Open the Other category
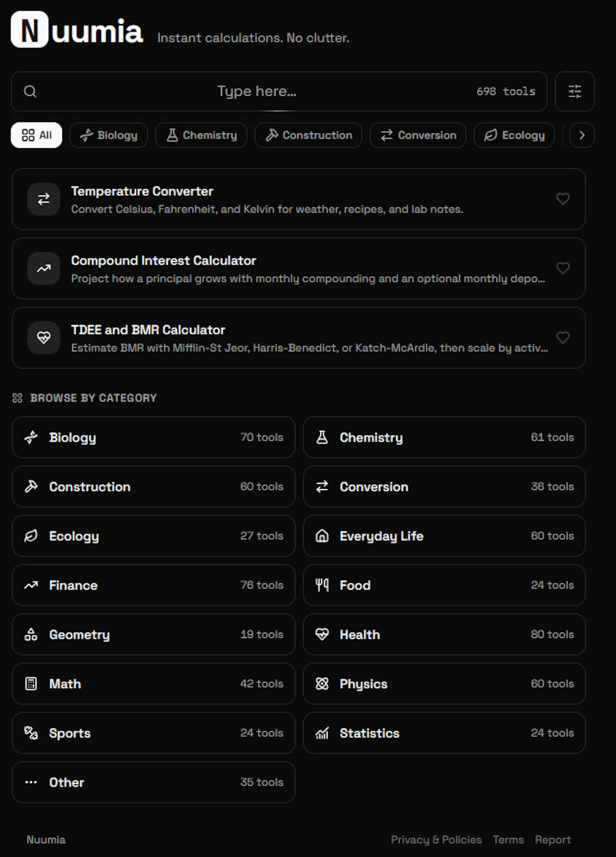The width and height of the screenshot is (616, 857). click(x=154, y=782)
